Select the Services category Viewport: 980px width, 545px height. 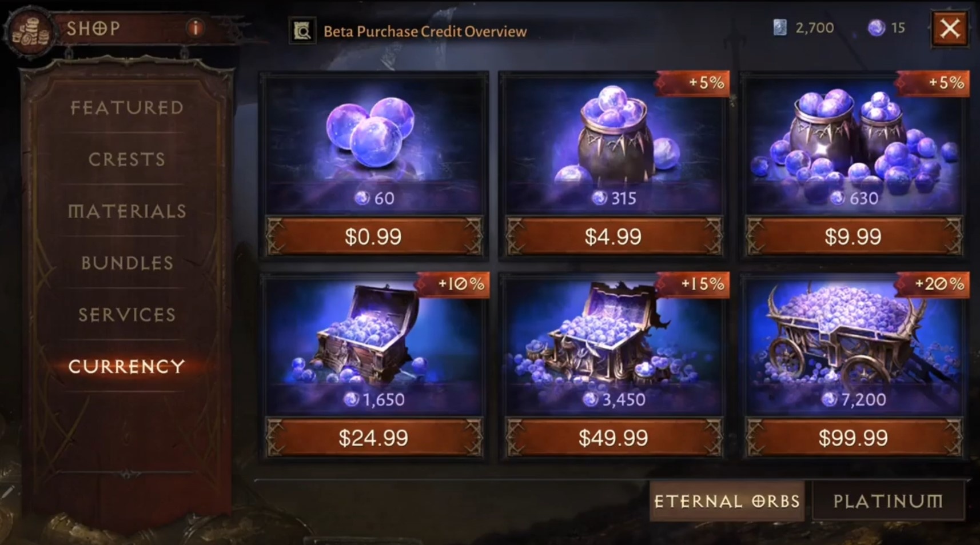pyautogui.click(x=127, y=314)
